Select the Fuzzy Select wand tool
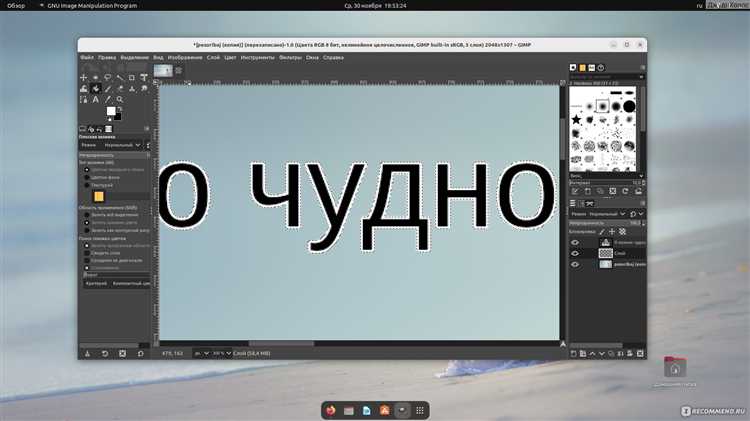This screenshot has height=421, width=750. [120, 78]
